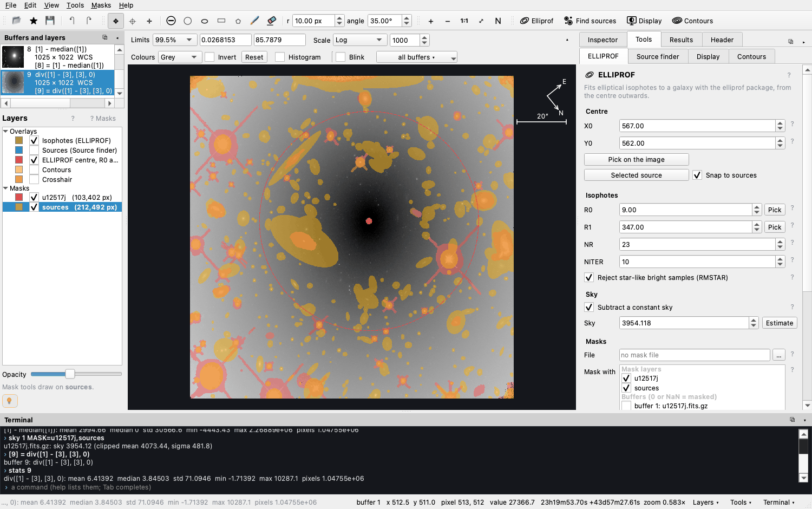Click the open file folder icon

pos(16,21)
